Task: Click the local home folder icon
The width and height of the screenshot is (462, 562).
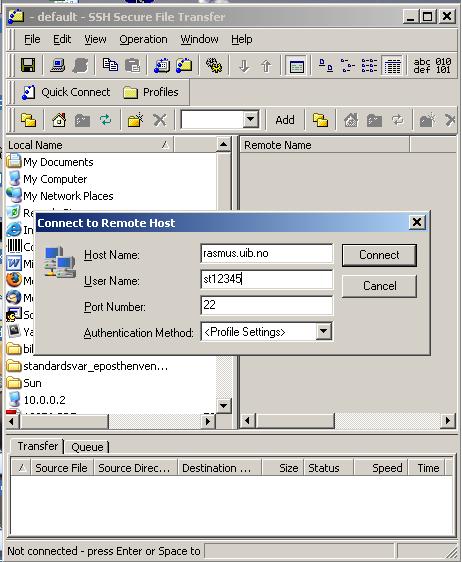Action: [x=59, y=120]
